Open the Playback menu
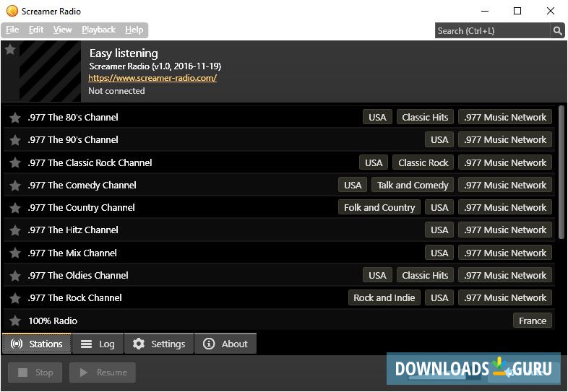Screen dimensions: 568x392 pos(98,30)
